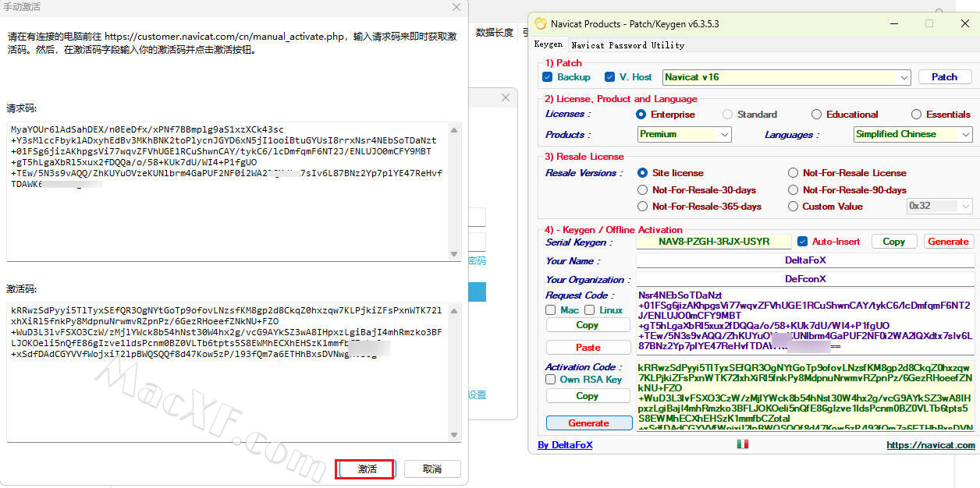
Task: Click the 激活码 scrollbar down arrow
Action: tap(455, 435)
